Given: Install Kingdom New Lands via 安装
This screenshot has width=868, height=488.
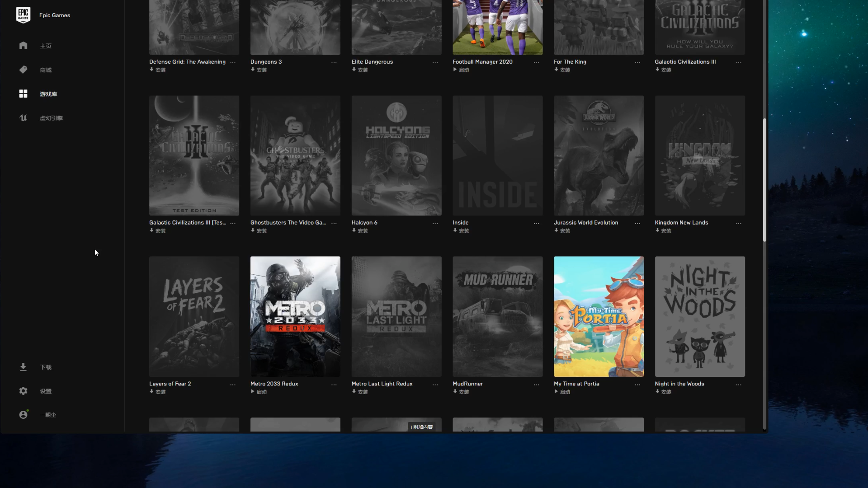Looking at the screenshot, I should click(x=664, y=230).
